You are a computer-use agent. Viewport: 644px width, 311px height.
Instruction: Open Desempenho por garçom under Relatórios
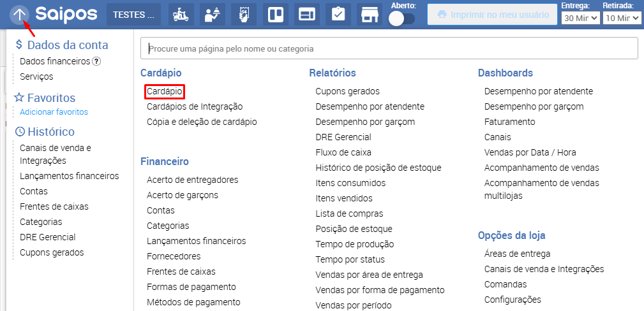365,122
